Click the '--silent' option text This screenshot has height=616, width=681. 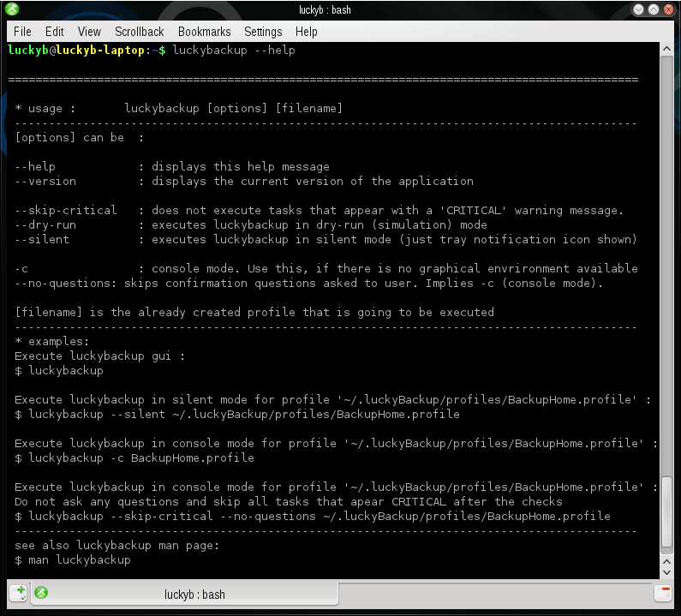42,239
